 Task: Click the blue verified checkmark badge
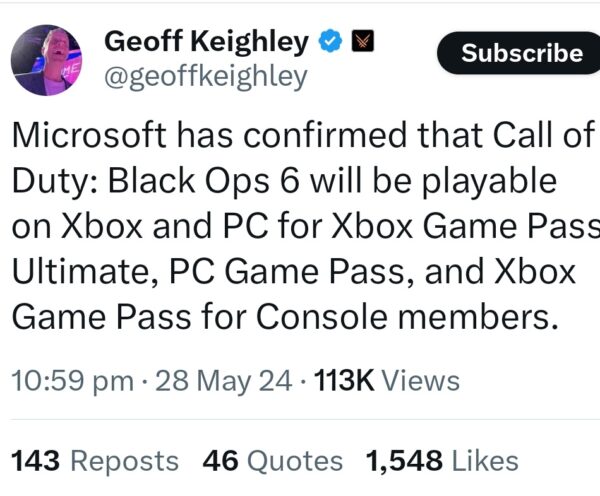[329, 42]
